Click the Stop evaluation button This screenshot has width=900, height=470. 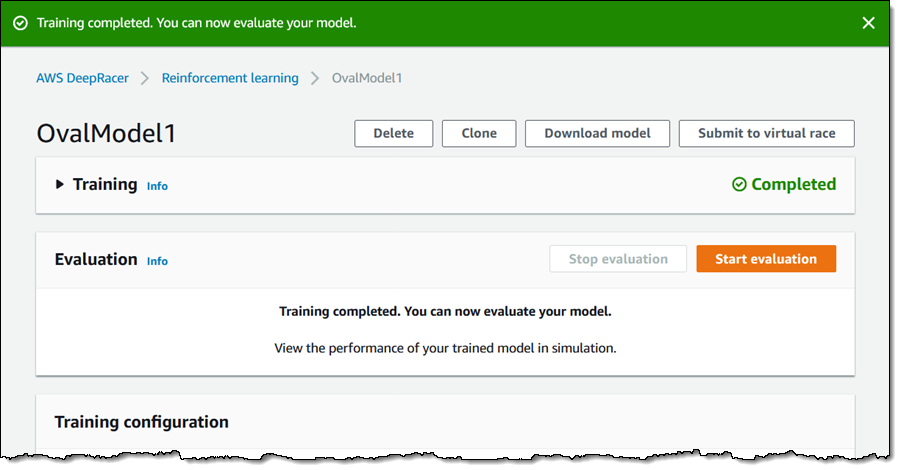pos(618,259)
